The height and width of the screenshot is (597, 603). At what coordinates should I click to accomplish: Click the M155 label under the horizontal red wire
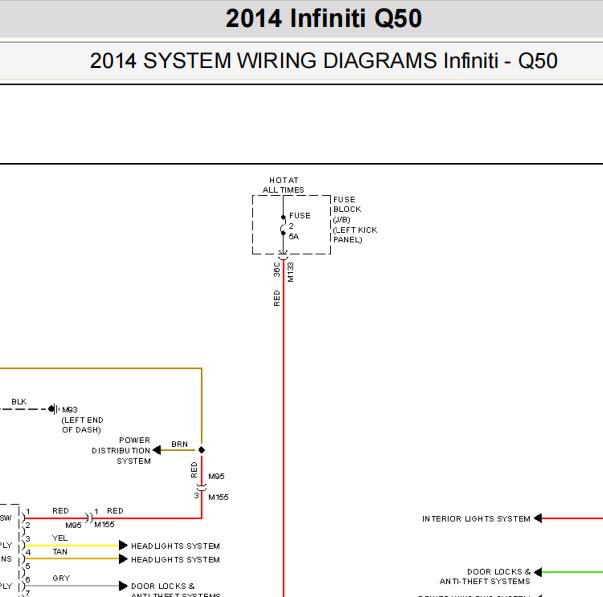tap(104, 525)
